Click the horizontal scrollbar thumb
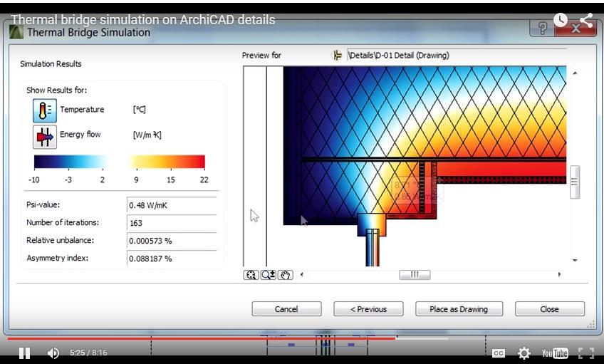604x364 pixels. tap(415, 275)
